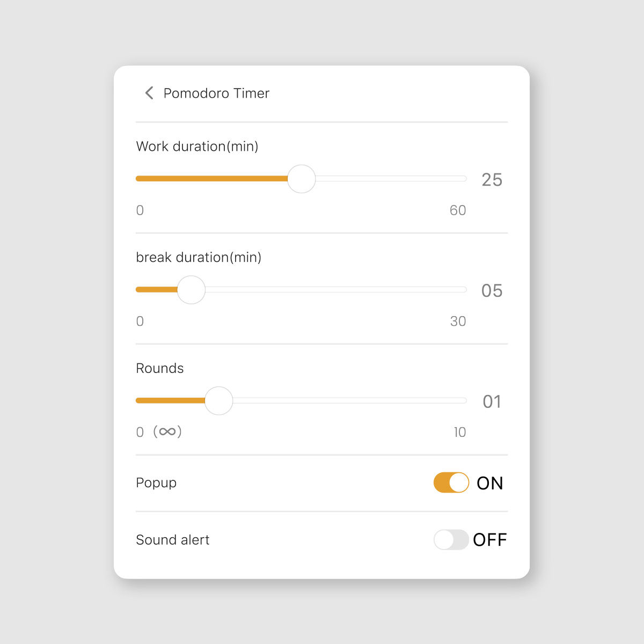644x644 pixels.
Task: Click the 30 maximum under break duration
Action: 458,321
